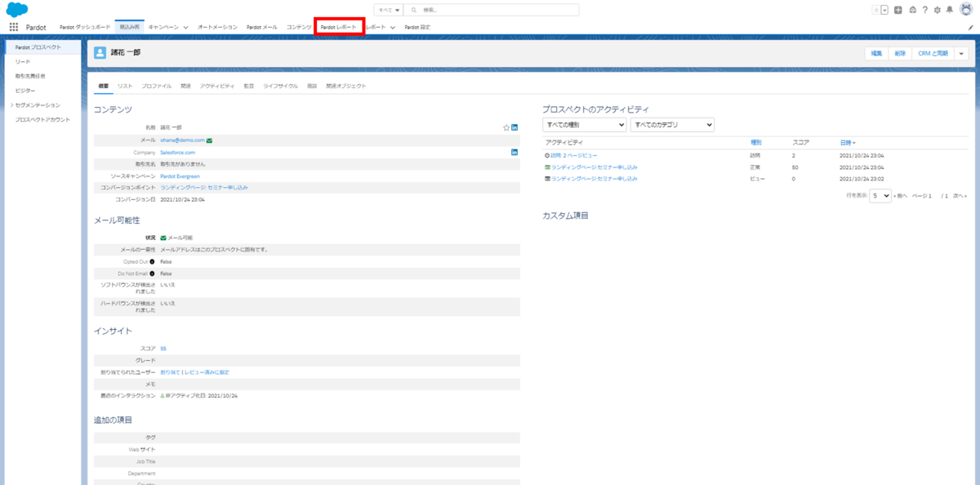Screen dimensions: 980x485
Task: Open the App Launcher grid icon
Action: click(x=14, y=27)
